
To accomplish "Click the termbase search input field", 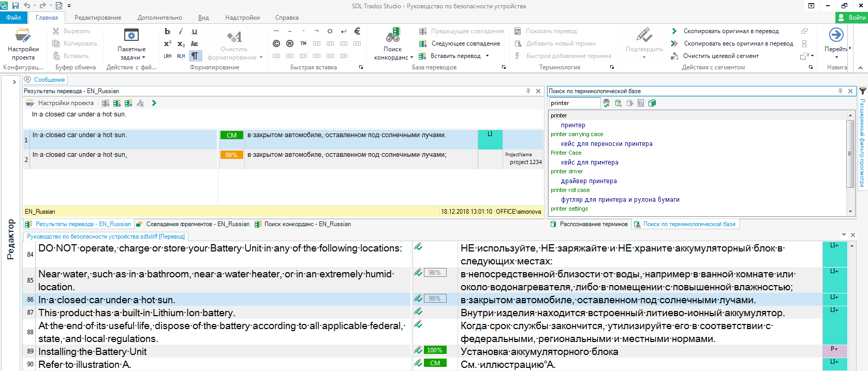I will pyautogui.click(x=575, y=103).
